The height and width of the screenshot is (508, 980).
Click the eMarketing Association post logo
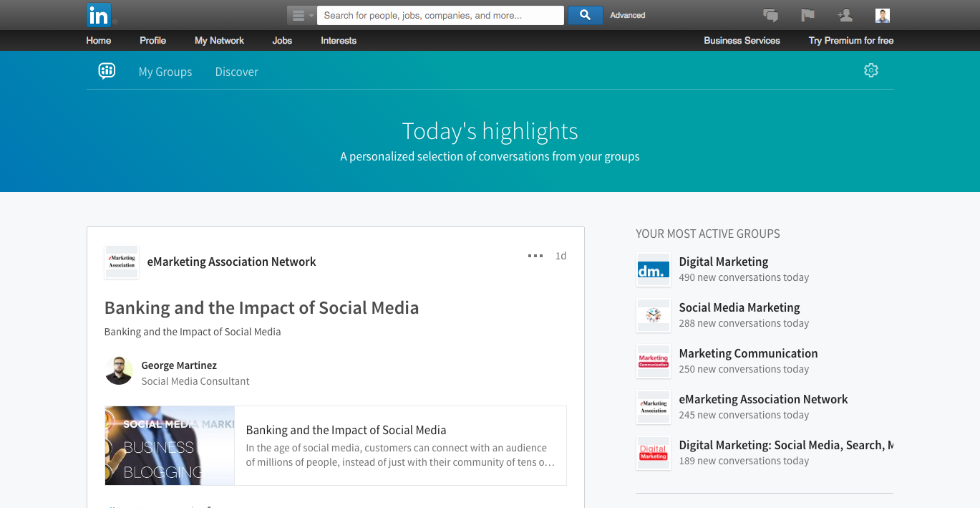click(x=122, y=262)
